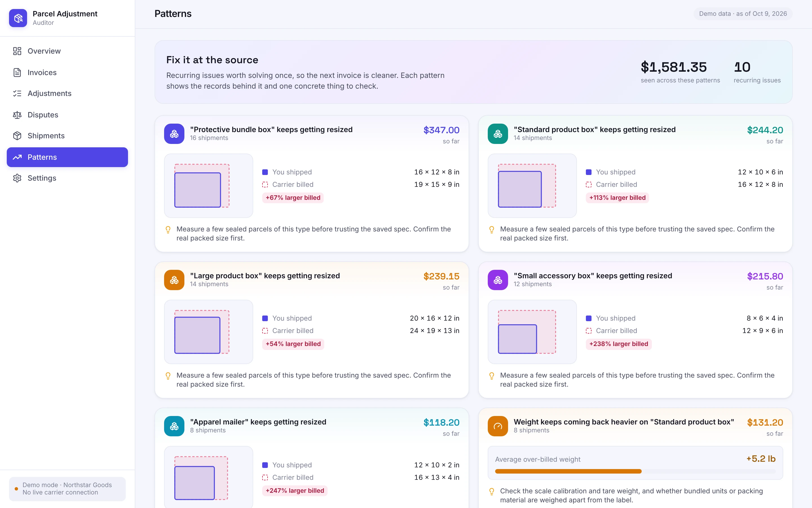Click the Adjustments checklist icon
This screenshot has width=812, height=508.
17,93
